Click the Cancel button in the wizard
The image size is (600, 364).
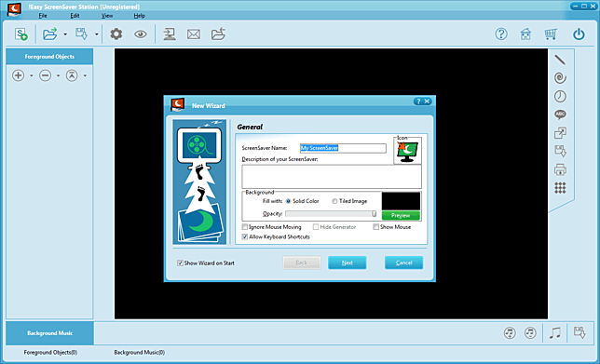[x=403, y=263]
